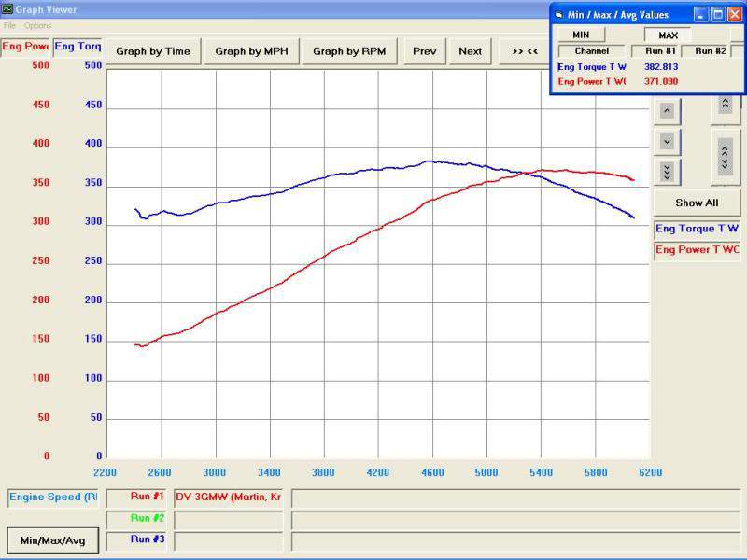Click the single up-arrow zoom button
Viewport: 747px width, 560px height.
(x=667, y=111)
